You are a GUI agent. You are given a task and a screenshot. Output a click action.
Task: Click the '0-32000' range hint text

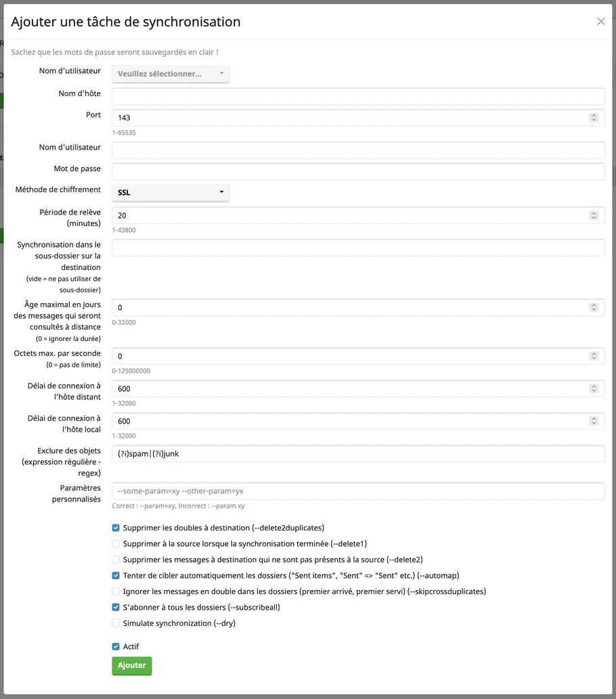click(124, 323)
